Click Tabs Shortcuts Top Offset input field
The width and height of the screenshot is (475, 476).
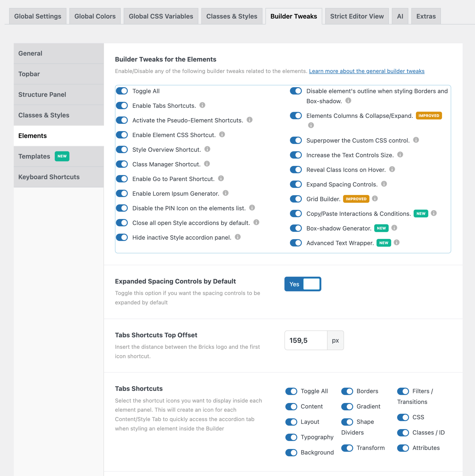pos(306,340)
